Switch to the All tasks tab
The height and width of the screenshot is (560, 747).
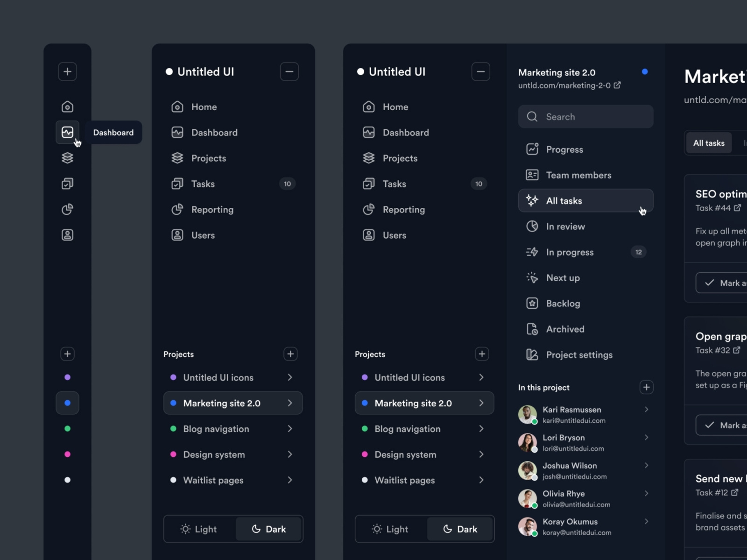click(x=708, y=143)
